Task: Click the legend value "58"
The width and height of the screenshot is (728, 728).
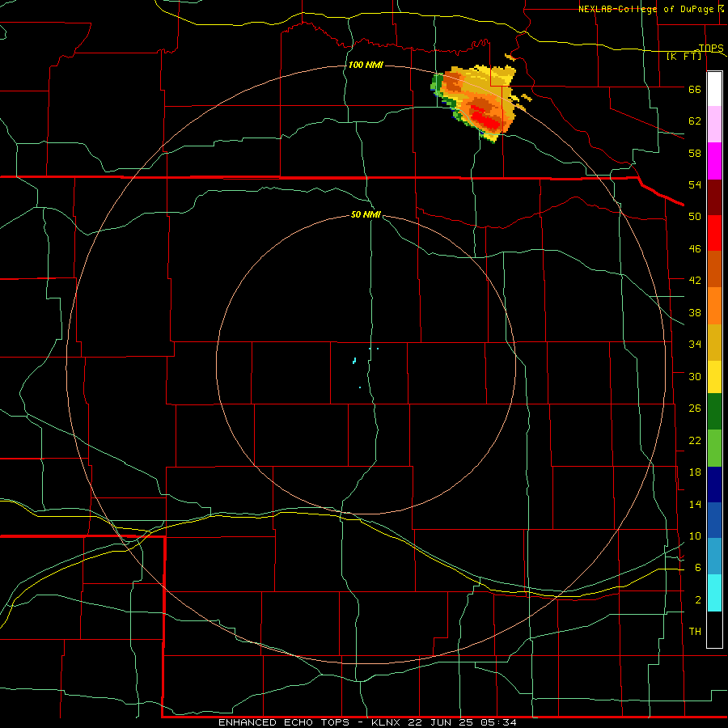Action: [x=695, y=153]
